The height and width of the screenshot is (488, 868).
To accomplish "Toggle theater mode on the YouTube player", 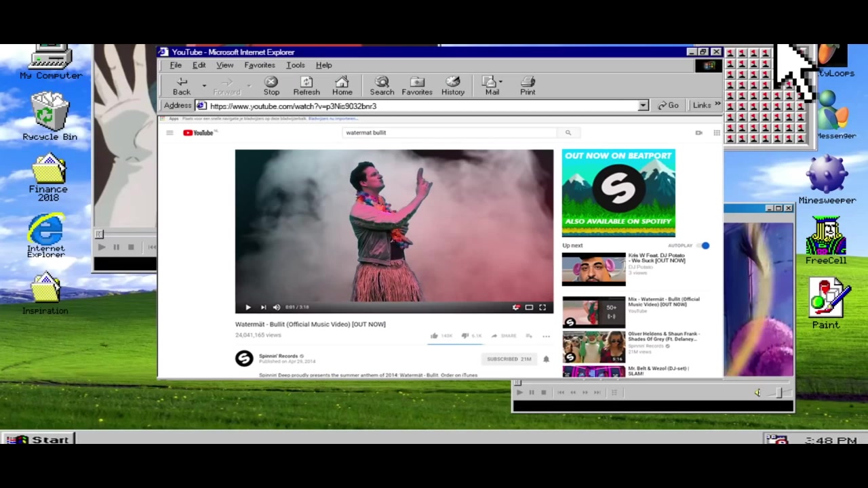I will click(x=529, y=307).
